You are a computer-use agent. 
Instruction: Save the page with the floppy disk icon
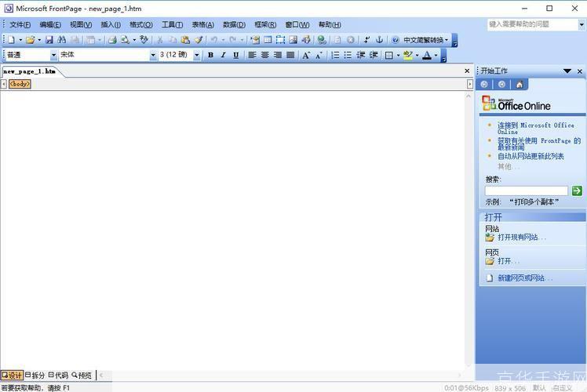coord(49,40)
